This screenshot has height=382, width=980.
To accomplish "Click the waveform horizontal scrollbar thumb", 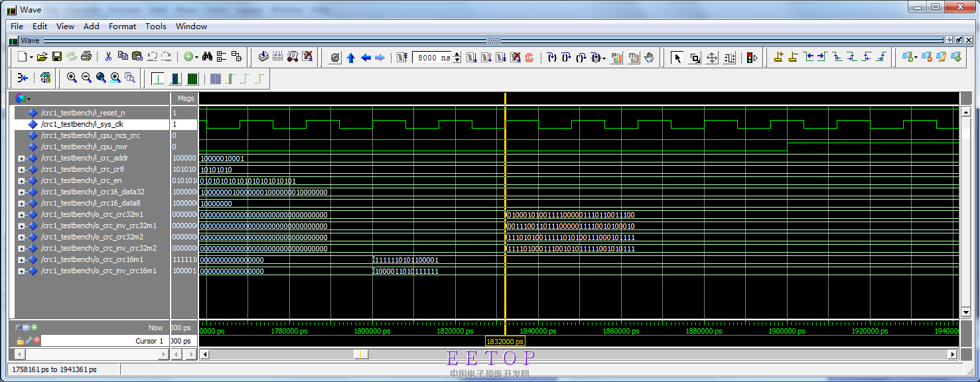I will click(360, 355).
